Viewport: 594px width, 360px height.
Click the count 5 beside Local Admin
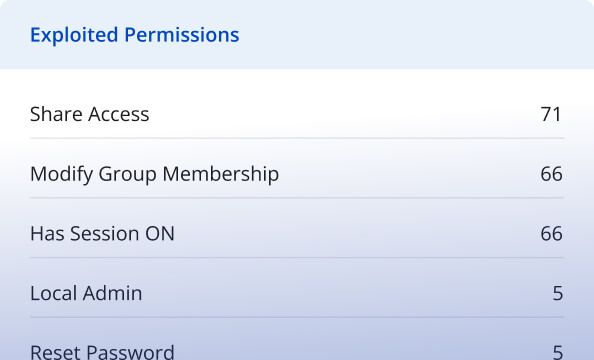(558, 293)
